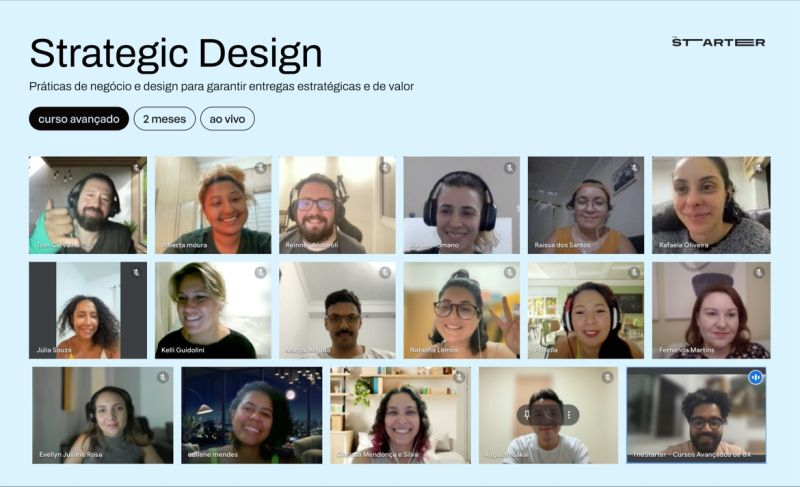Select the 'curso avançado' pill tag

79,119
